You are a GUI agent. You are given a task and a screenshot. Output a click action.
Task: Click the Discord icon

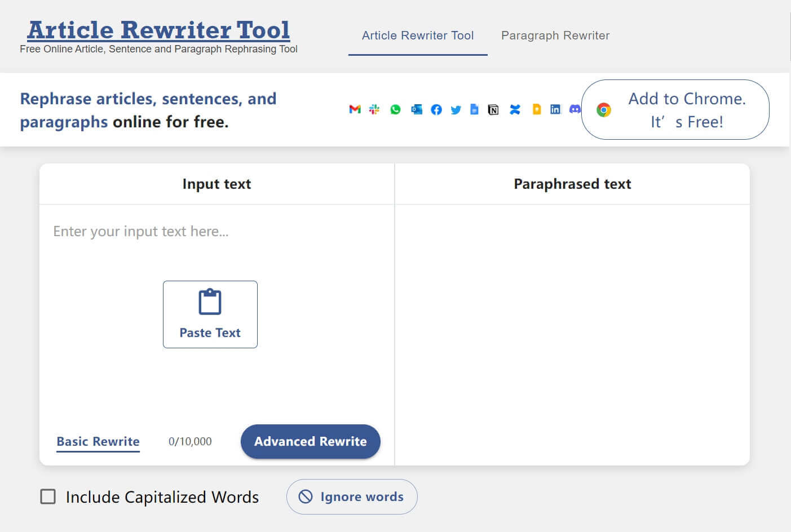(x=575, y=109)
